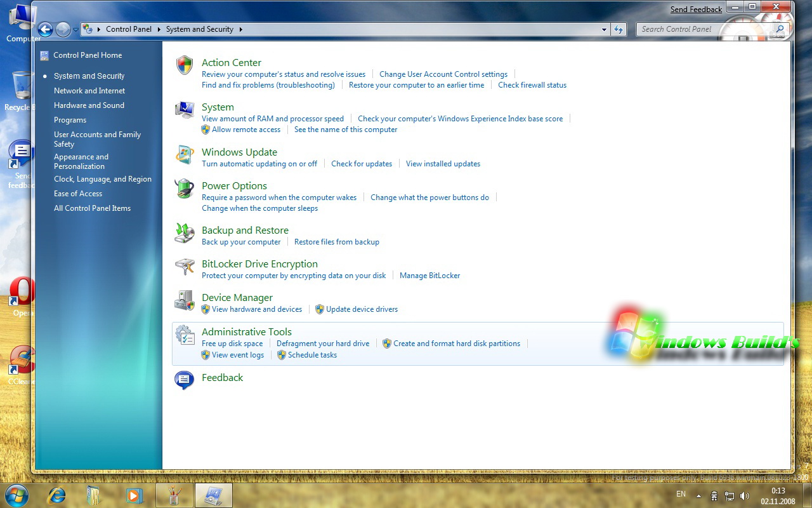Expand the arrow after Control Panel breadcrumb
The width and height of the screenshot is (812, 508).
[159, 29]
